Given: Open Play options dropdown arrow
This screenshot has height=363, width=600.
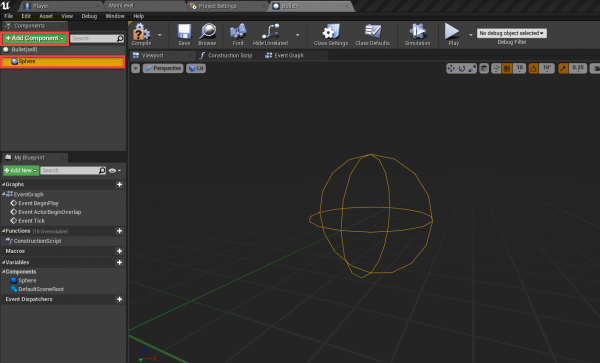Looking at the screenshot, I should pos(471,35).
